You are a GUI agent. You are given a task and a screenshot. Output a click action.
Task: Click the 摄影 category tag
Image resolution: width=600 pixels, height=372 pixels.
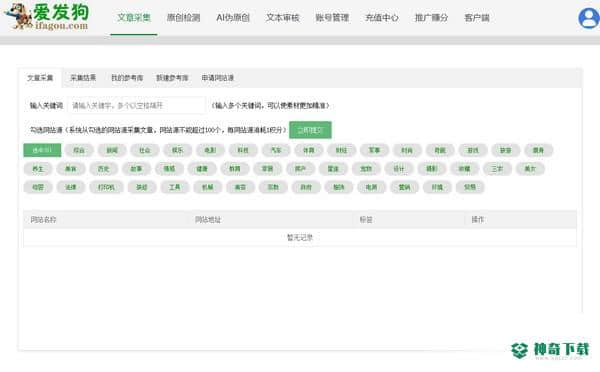click(x=432, y=169)
